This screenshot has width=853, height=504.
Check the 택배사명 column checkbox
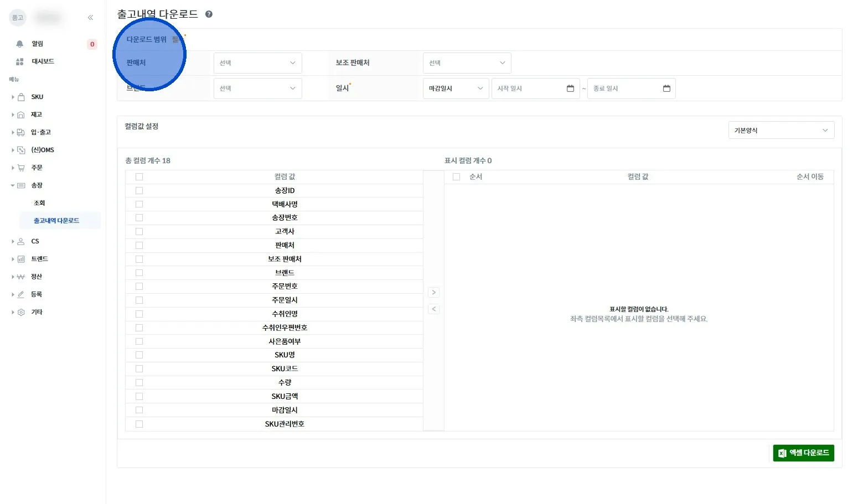pos(139,204)
